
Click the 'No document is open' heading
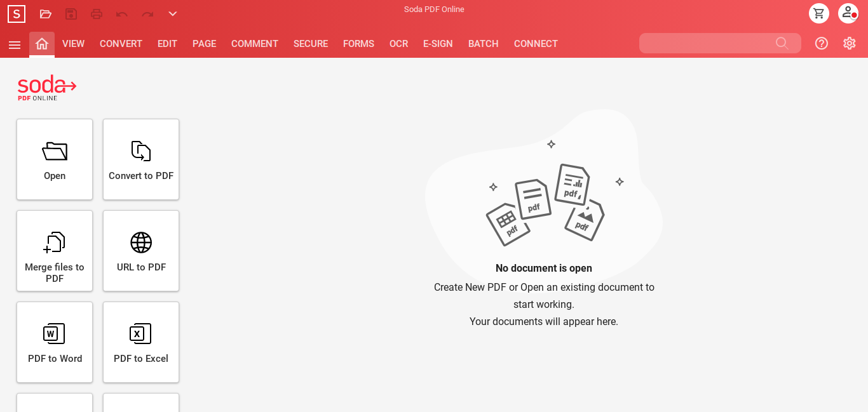click(x=544, y=268)
